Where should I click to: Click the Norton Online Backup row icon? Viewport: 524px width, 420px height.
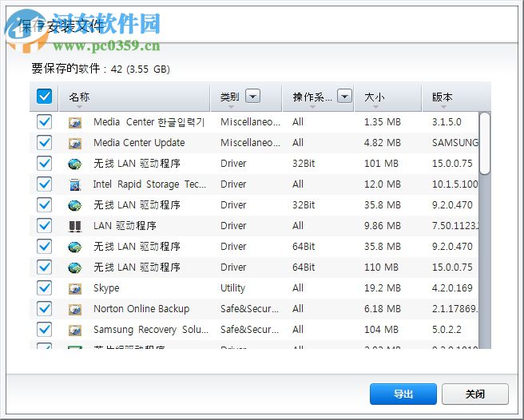75,309
